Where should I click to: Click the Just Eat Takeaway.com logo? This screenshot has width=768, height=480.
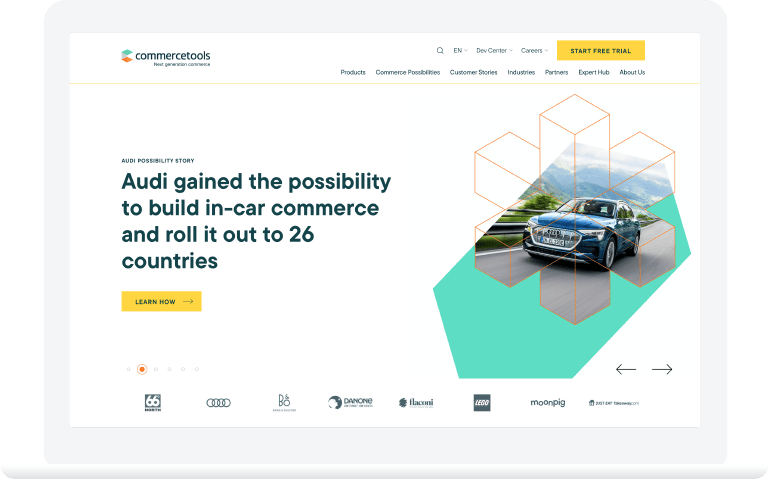tap(614, 403)
